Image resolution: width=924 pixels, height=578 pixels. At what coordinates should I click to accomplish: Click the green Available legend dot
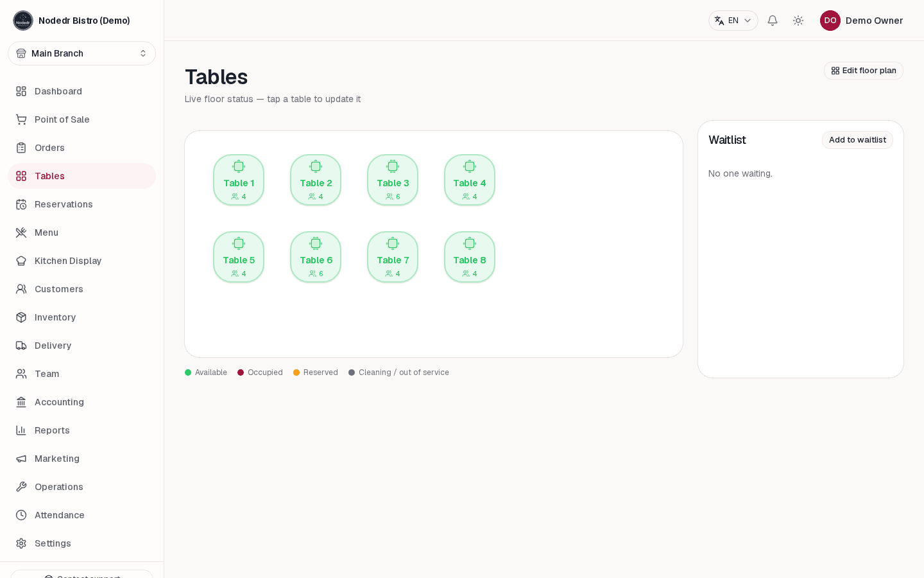point(188,372)
